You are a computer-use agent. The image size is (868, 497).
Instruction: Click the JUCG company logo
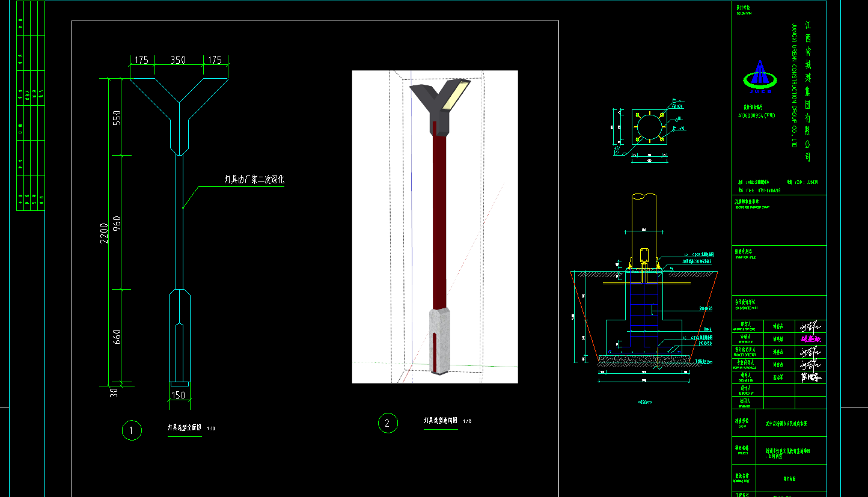[760, 77]
